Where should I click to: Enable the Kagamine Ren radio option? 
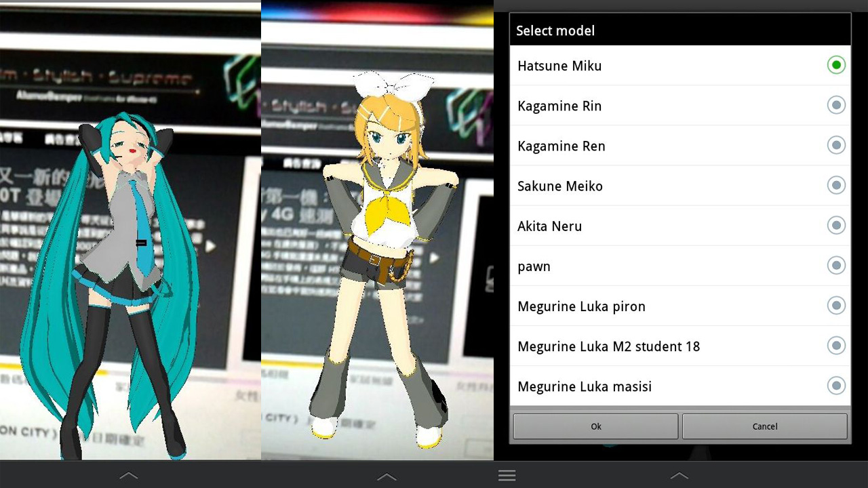(x=836, y=145)
